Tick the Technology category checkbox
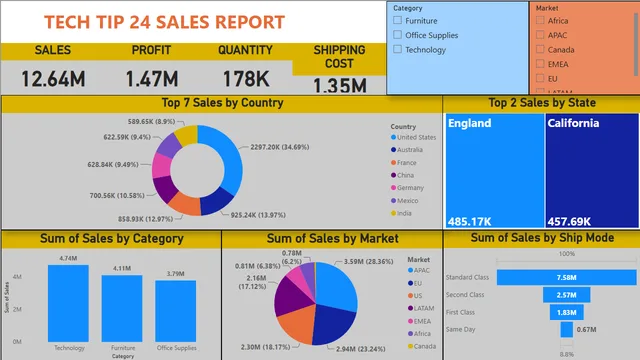Screen dimensions: 640x360 (398, 49)
